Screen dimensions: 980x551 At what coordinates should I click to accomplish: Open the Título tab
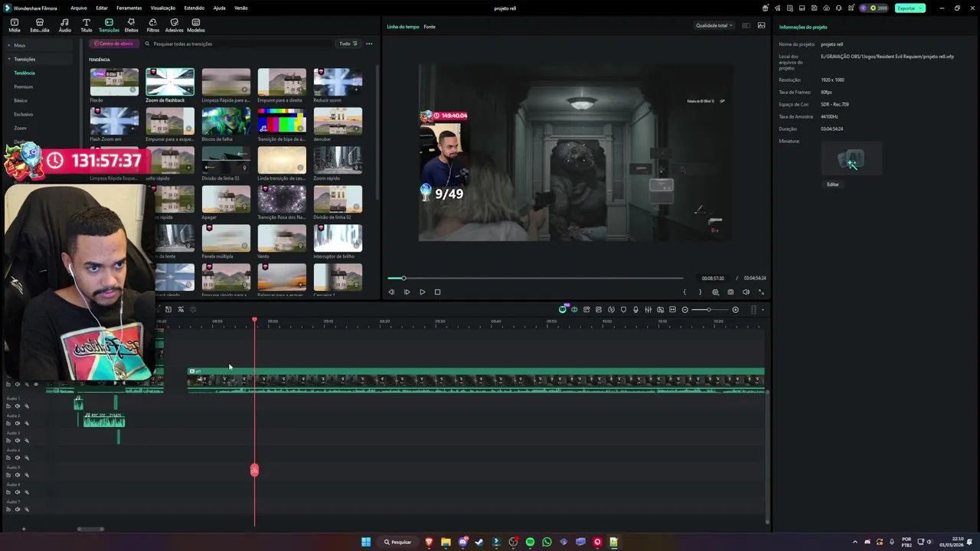coord(86,25)
